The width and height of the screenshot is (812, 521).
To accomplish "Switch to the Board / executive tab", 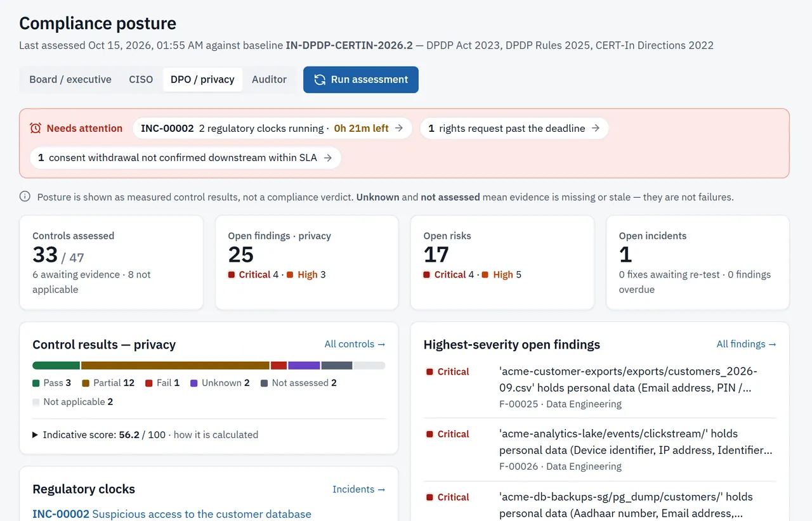I will coord(70,79).
